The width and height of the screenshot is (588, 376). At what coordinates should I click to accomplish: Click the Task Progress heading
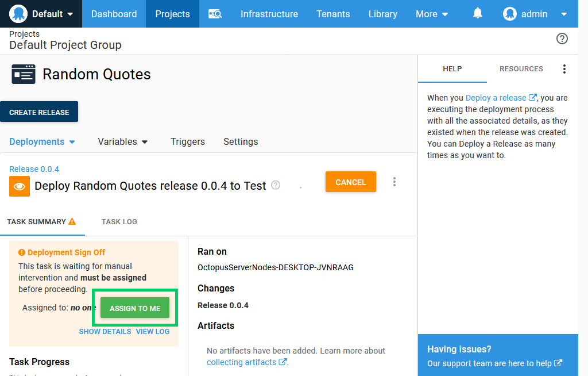pos(40,362)
